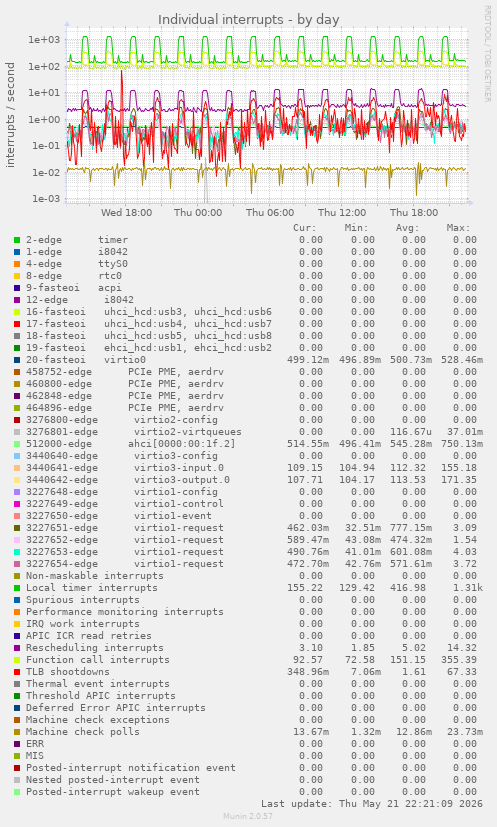Click the Thu 12:00 time axis label
Screen dimensions: 497x827
342,213
